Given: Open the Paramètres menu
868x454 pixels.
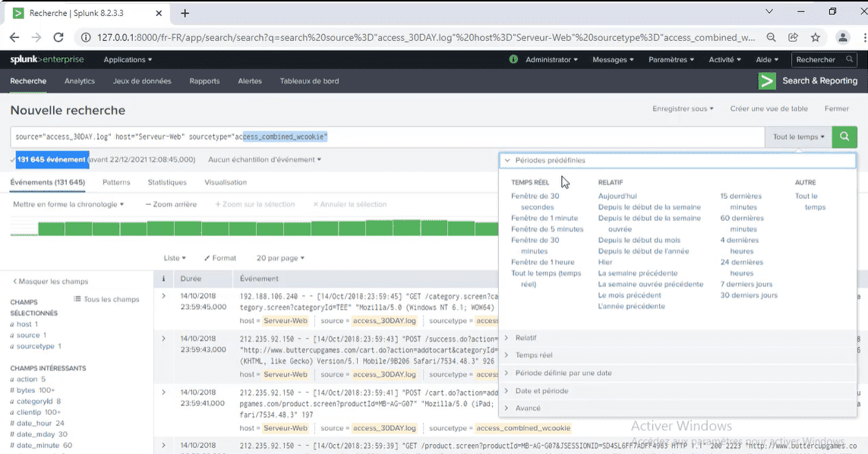Looking at the screenshot, I should click(x=671, y=60).
